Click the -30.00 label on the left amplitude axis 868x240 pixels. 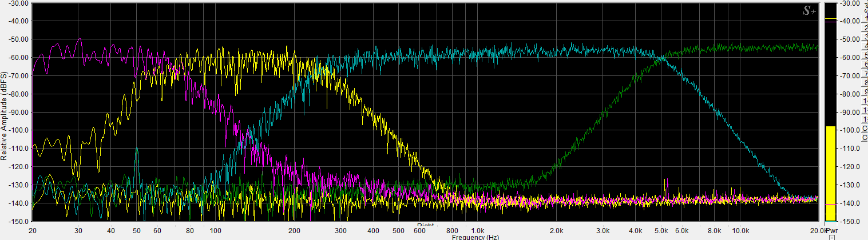[x=19, y=3]
